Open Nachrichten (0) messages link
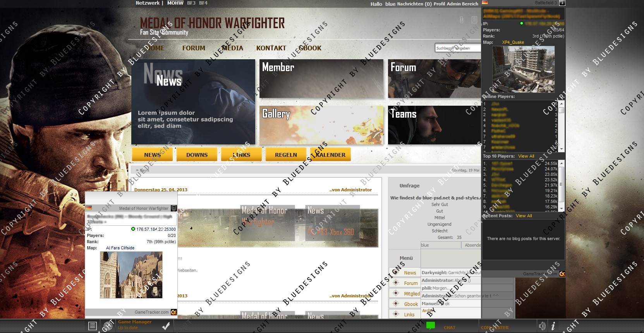Viewport: 644px width, 333px height. pyautogui.click(x=414, y=4)
